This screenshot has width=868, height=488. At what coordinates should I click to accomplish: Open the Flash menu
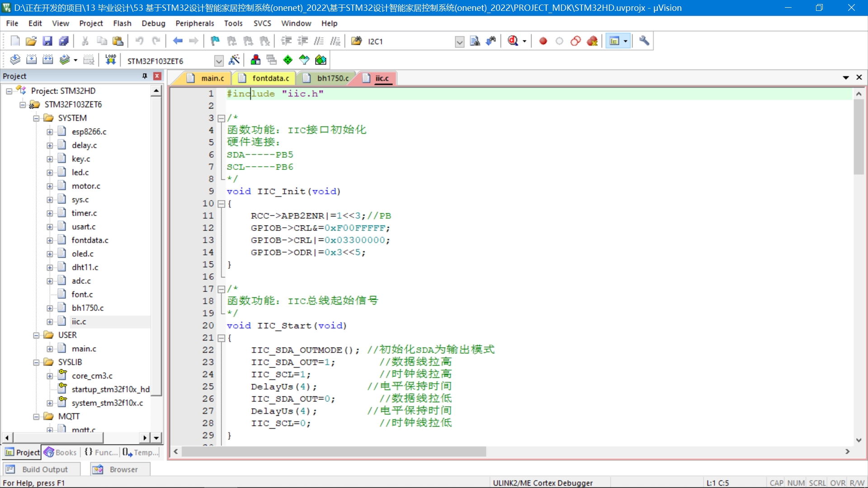122,23
